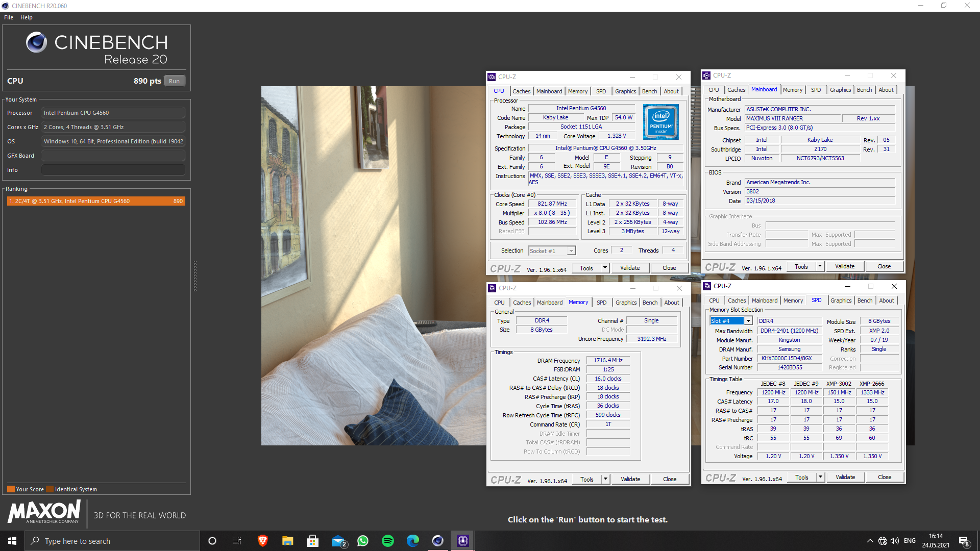Viewport: 980px width, 551px height.
Task: Click CPU-Z icon in bottom-right window title
Action: click(707, 286)
